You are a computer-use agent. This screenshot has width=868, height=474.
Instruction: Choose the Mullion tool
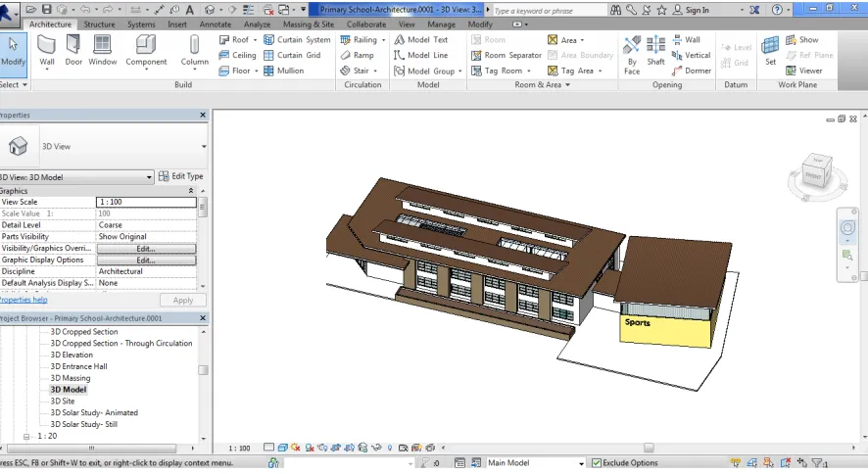[x=283, y=71]
